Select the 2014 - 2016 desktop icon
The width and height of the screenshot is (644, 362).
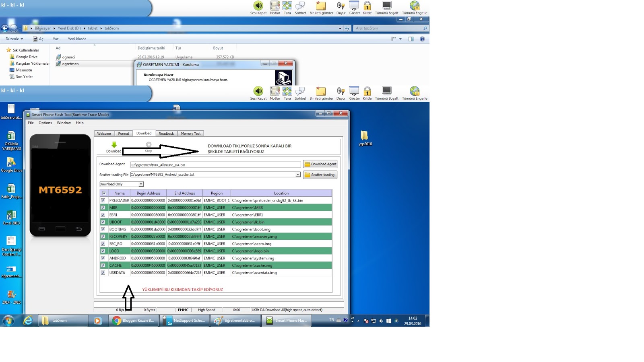(x=11, y=297)
